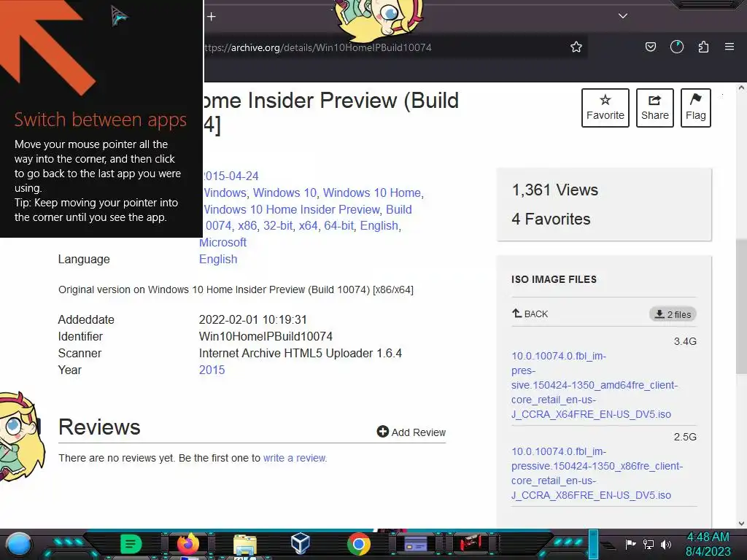Open the Action Center flag tray icon
Screen dimensions: 747x560
[x=631, y=544]
